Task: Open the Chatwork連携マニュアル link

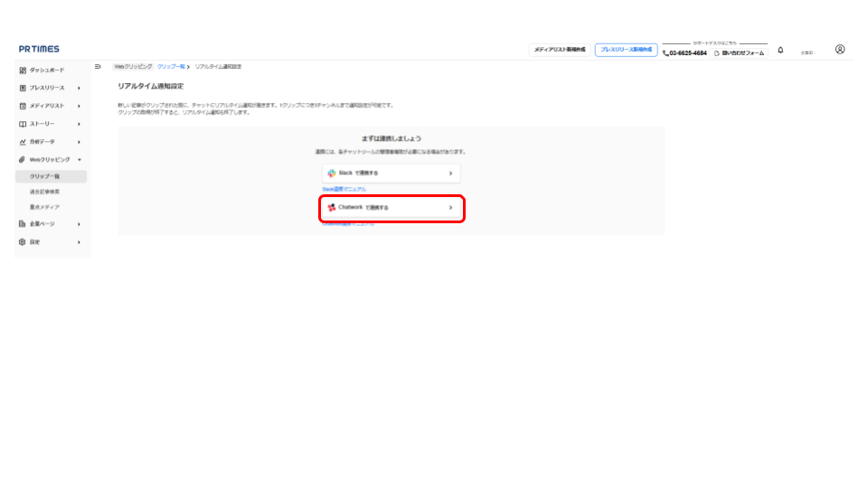Action: coord(348,224)
